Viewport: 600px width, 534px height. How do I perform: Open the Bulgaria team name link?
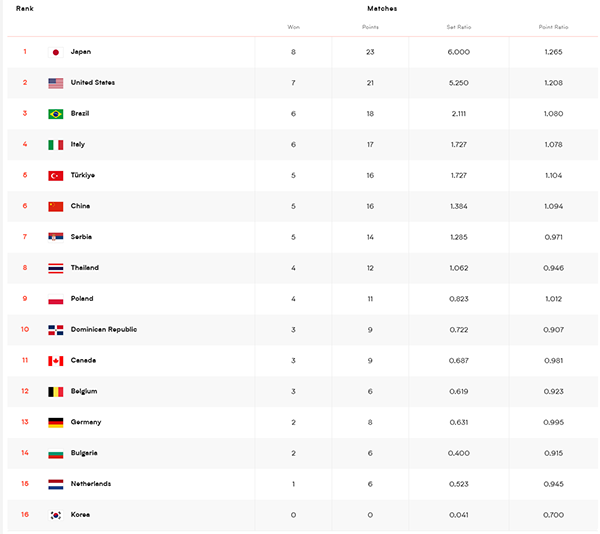pos(84,453)
